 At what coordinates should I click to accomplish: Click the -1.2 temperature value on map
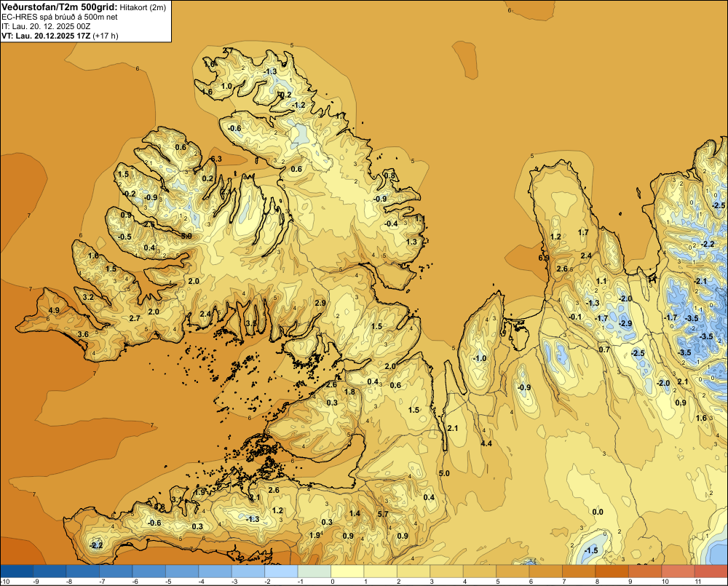pyautogui.click(x=298, y=105)
